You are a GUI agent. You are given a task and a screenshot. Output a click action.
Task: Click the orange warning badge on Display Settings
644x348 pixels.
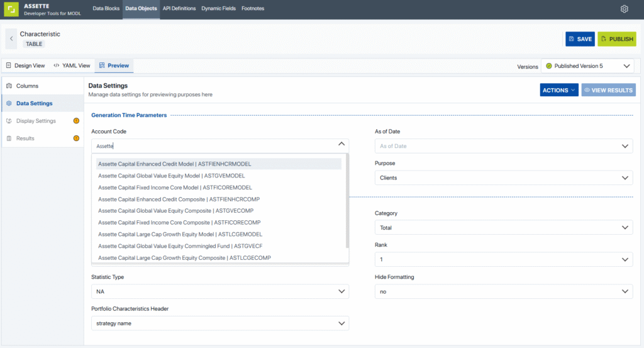click(76, 121)
